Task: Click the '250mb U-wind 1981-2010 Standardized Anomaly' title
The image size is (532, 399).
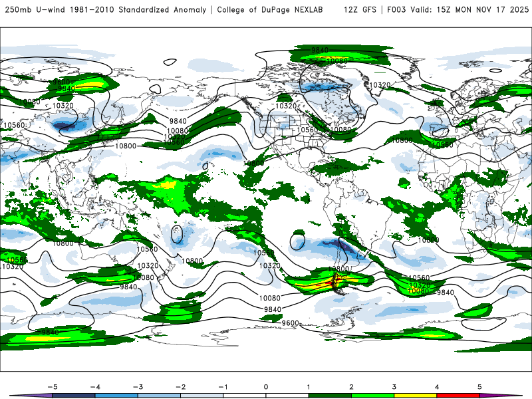Action: click(106, 9)
